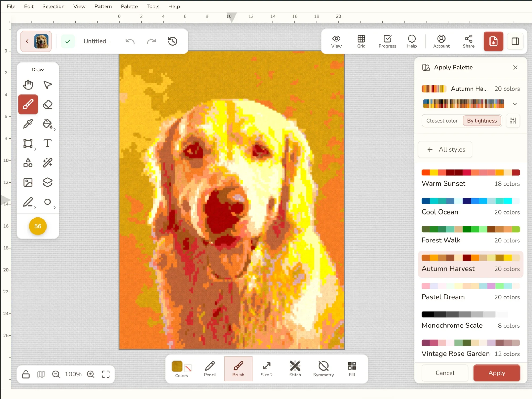
Task: Expand the fill tool submenu arrow
Action: [x=55, y=130]
